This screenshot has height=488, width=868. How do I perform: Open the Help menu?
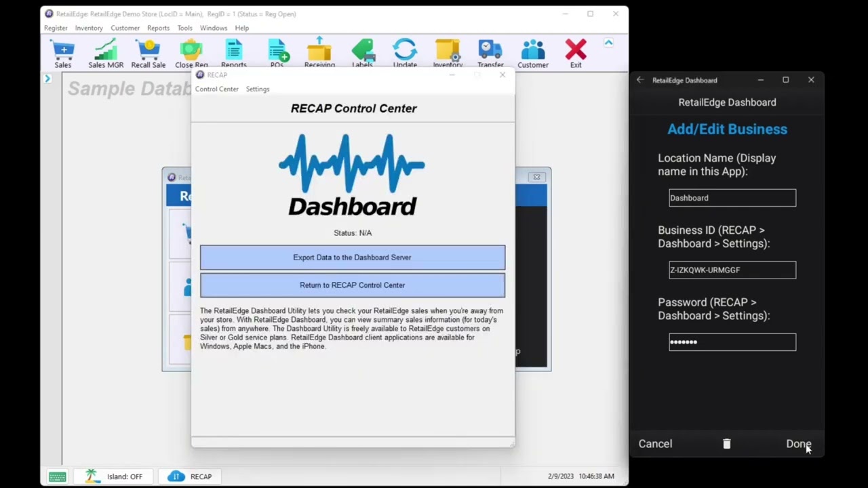(x=241, y=28)
